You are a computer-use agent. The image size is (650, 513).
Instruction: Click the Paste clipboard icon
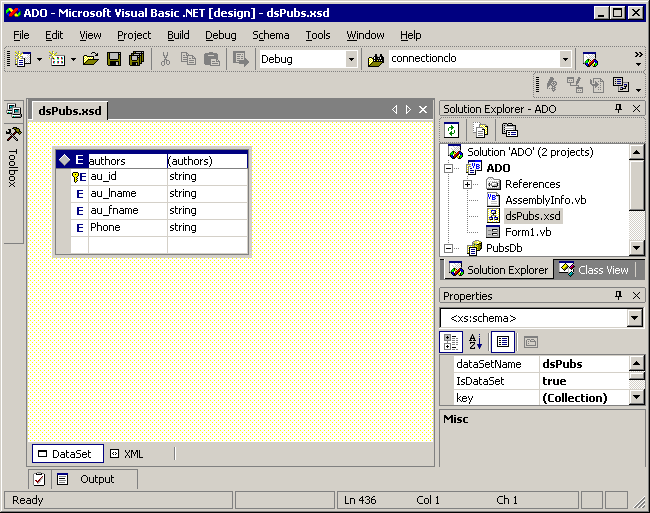coord(212,59)
